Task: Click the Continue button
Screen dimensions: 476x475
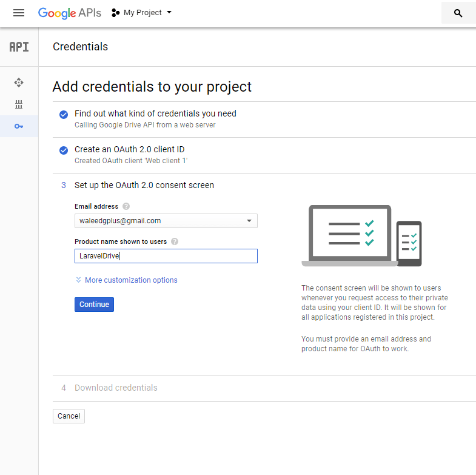Action: pos(94,305)
